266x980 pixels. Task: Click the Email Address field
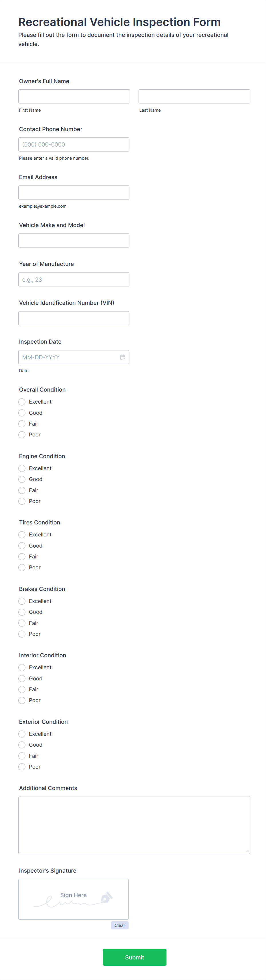[74, 192]
